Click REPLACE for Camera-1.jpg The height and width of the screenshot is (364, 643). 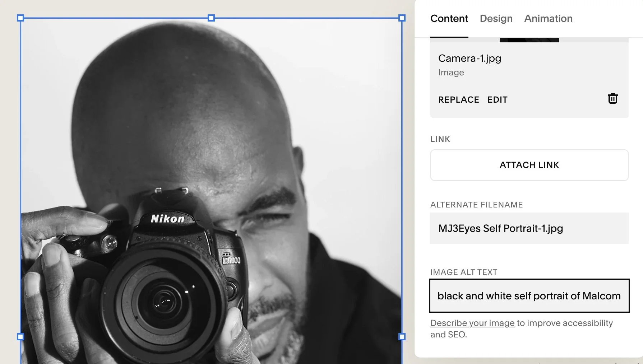pos(459,99)
